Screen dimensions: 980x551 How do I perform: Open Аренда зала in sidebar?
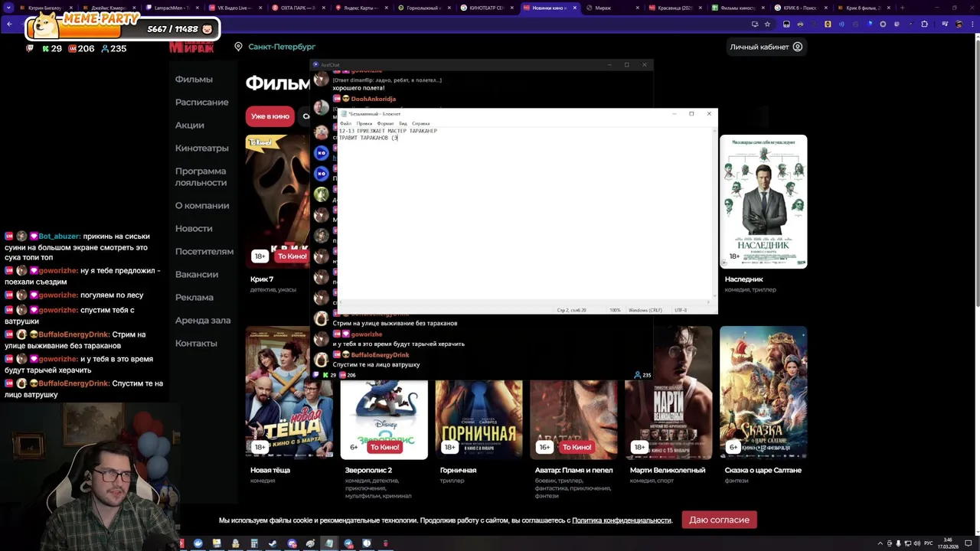point(203,321)
